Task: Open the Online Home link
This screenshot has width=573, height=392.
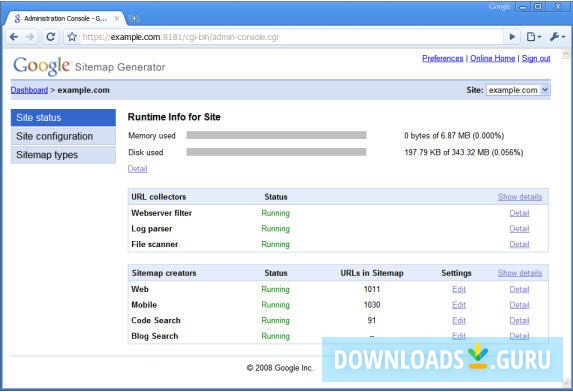Action: 492,58
